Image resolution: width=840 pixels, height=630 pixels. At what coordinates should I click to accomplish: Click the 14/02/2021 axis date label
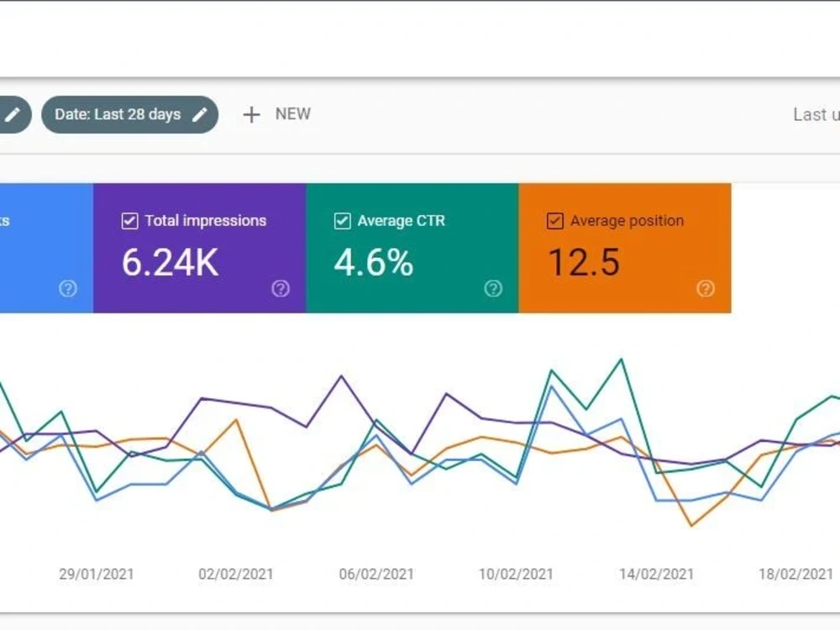click(x=656, y=575)
